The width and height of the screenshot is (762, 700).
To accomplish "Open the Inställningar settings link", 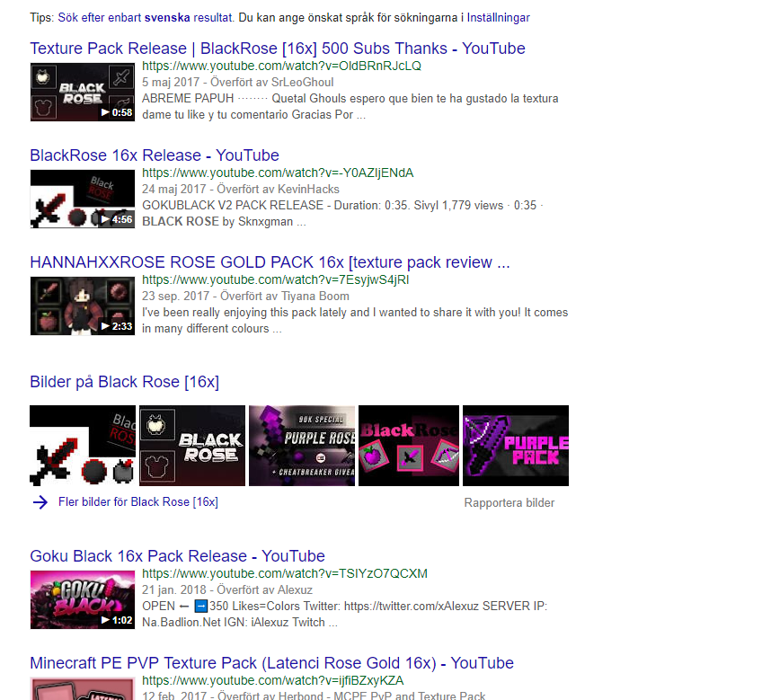I will (x=498, y=17).
